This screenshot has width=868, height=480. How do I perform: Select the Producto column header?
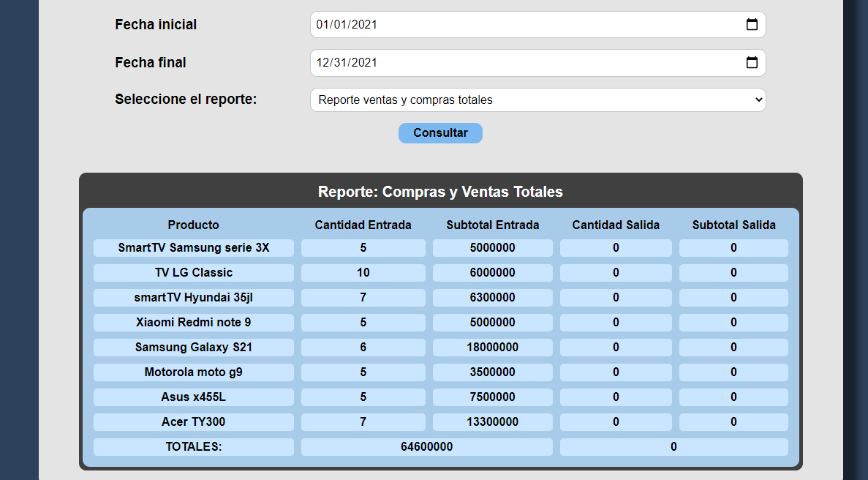[x=193, y=225]
